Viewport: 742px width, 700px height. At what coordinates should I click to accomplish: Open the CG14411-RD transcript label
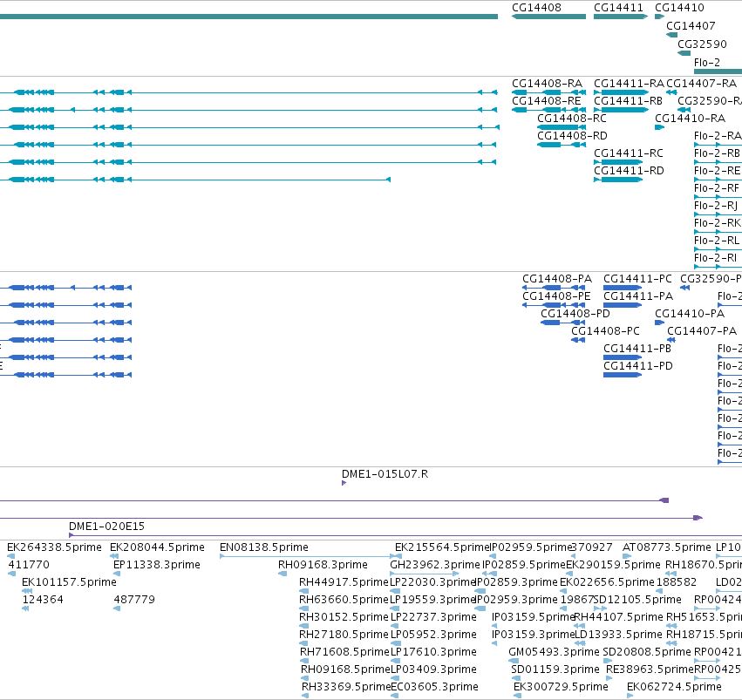629,171
